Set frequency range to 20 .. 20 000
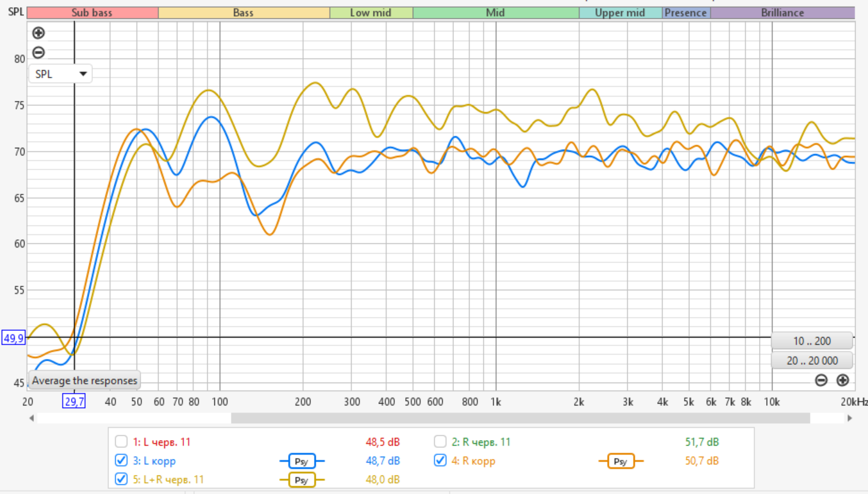Image resolution: width=868 pixels, height=494 pixels. click(811, 361)
